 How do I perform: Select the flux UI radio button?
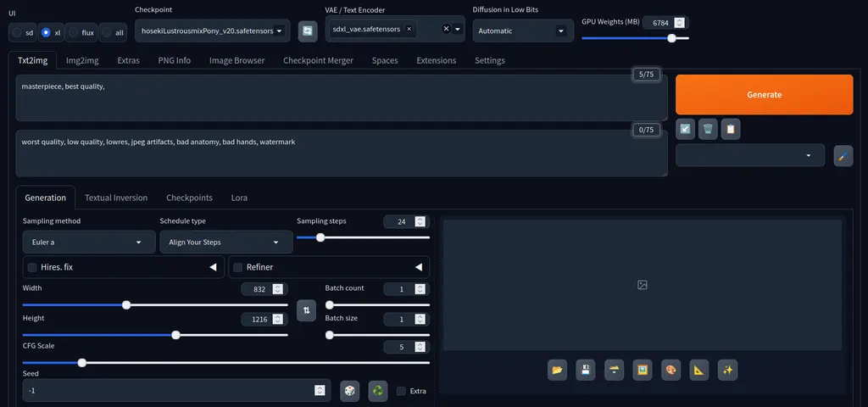[75, 32]
